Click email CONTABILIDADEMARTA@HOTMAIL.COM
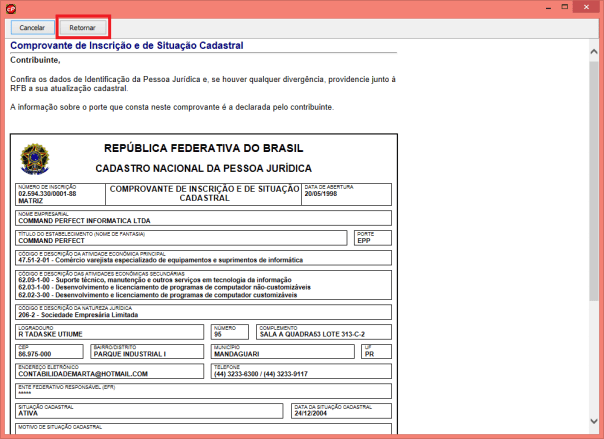This screenshot has width=604, height=439. point(83,374)
